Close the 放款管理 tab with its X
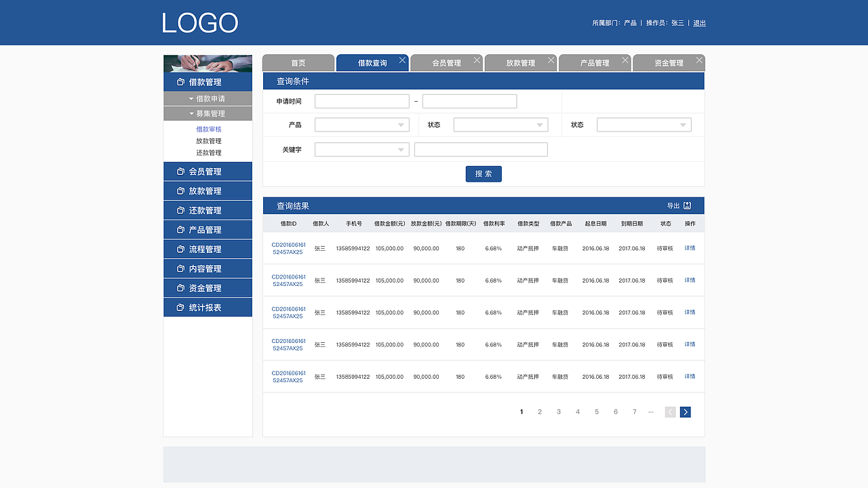Viewport: 868px width, 488px height. click(551, 60)
